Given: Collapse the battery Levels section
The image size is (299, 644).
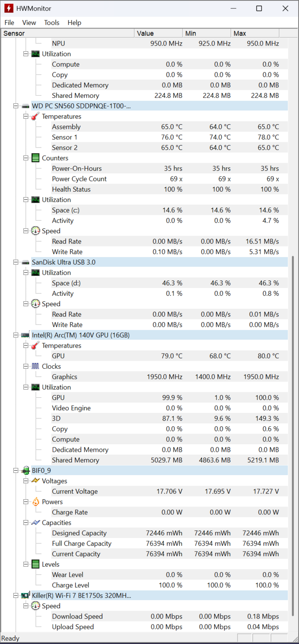Looking at the screenshot, I should click(25, 564).
